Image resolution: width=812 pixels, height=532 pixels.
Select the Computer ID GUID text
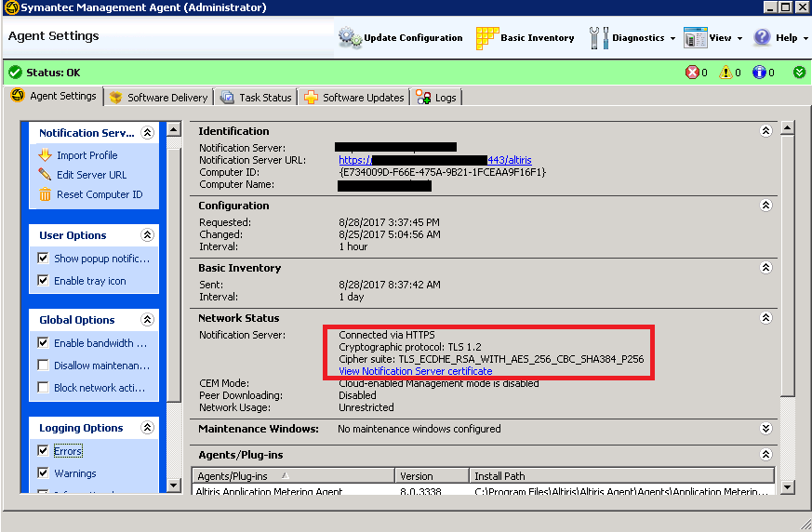[x=442, y=172]
